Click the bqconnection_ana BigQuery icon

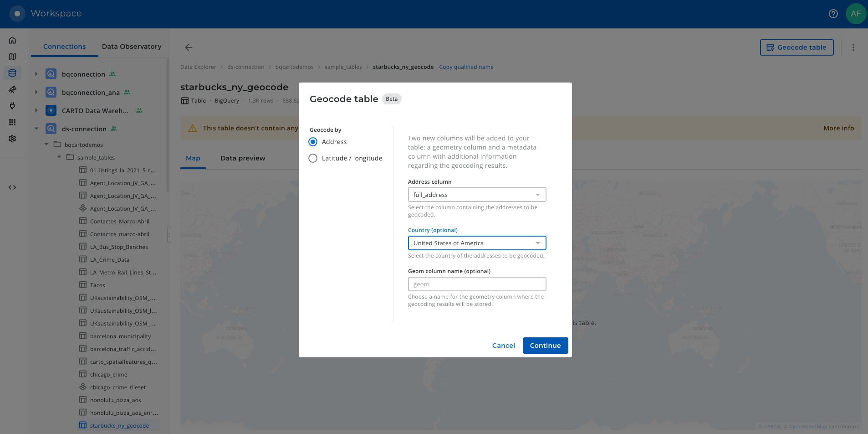click(x=51, y=92)
